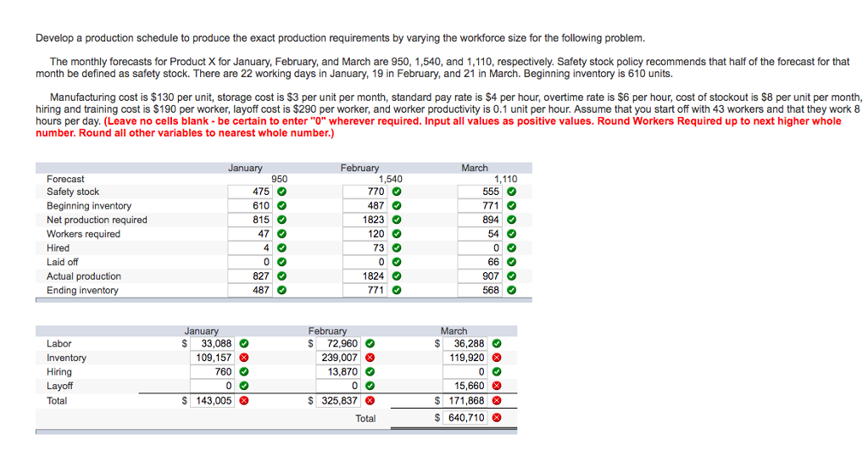Click red X beside January Total 143,005

tap(243, 400)
